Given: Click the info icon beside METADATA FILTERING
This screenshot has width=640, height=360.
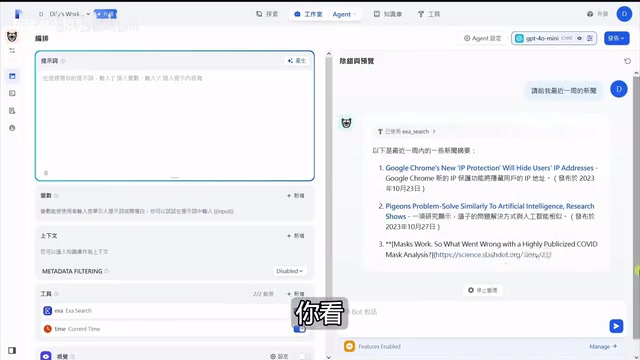Looking at the screenshot, I should point(107,271).
